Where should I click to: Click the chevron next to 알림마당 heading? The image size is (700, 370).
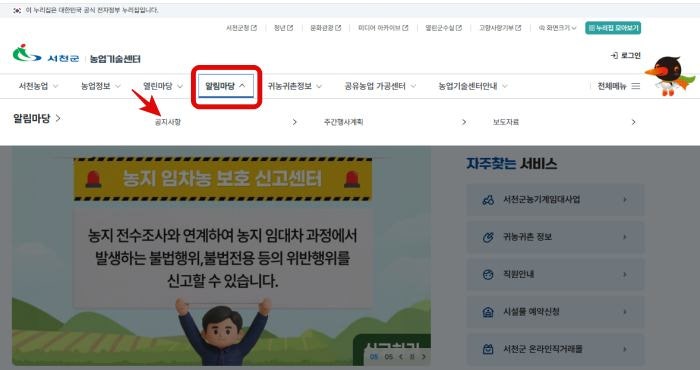pyautogui.click(x=58, y=119)
